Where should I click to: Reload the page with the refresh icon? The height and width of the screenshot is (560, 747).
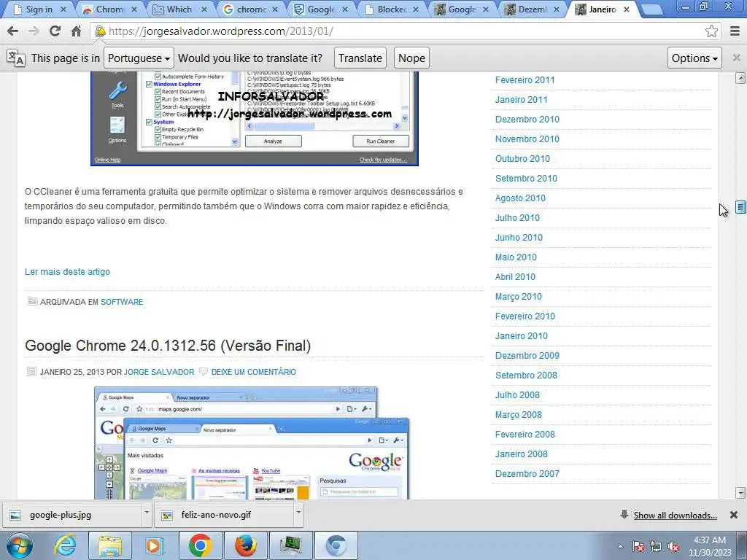pos(55,31)
